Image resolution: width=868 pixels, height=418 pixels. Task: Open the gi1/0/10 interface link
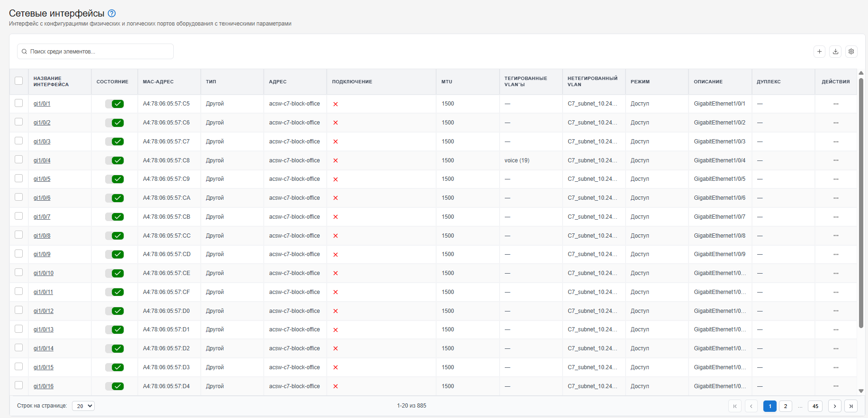(44, 273)
